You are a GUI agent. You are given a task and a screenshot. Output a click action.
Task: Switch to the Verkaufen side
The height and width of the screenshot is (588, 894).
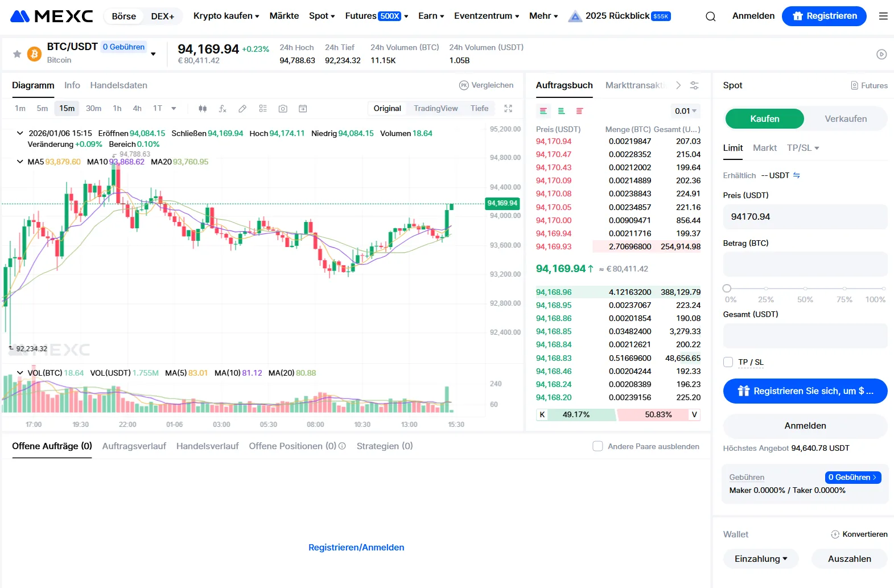tap(846, 119)
